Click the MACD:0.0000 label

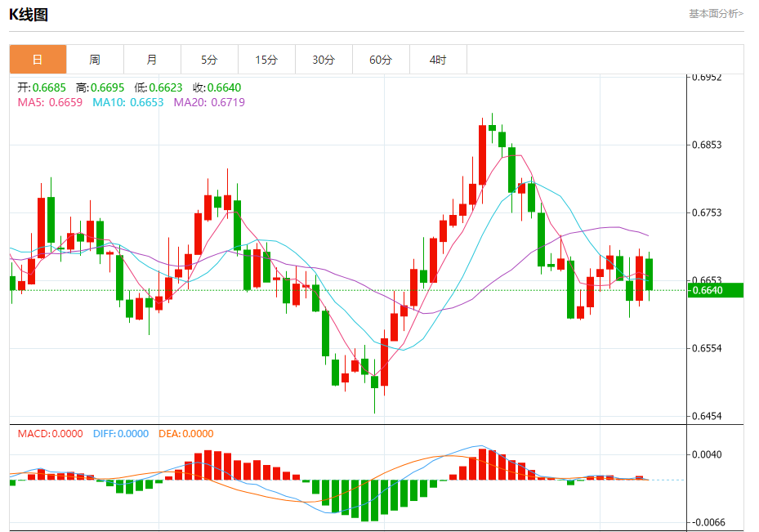[x=51, y=434]
